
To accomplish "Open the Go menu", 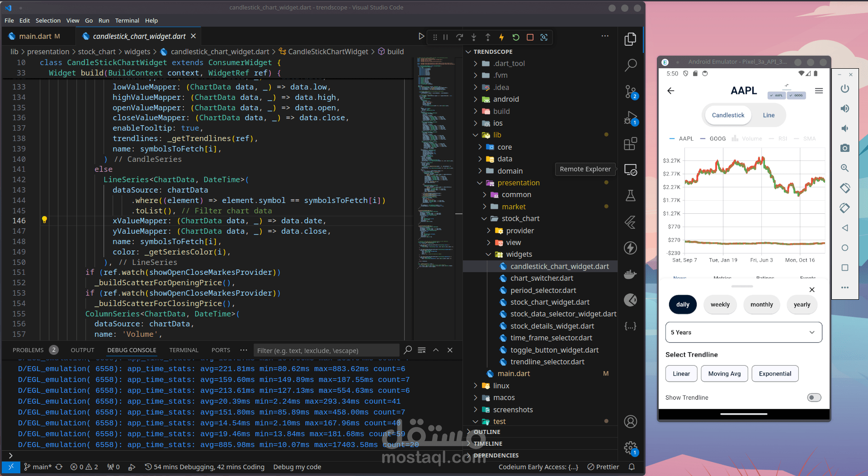I will coord(89,20).
